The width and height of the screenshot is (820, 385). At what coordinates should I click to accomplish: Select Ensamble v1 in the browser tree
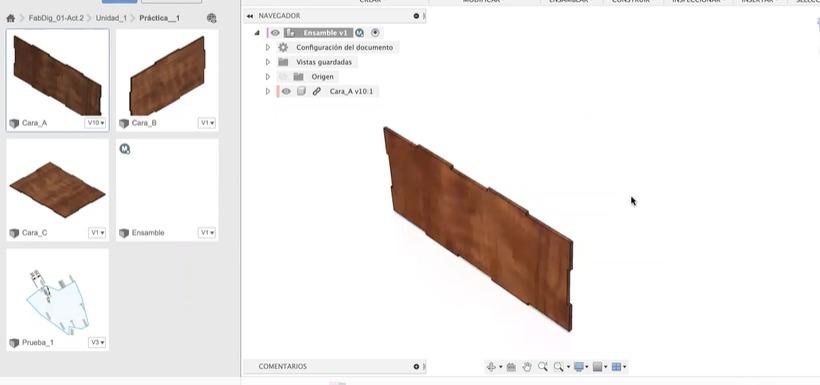(x=325, y=33)
